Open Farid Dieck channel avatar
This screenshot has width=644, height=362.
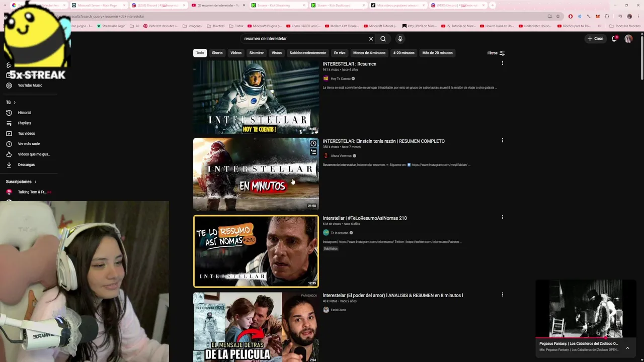[326, 310]
